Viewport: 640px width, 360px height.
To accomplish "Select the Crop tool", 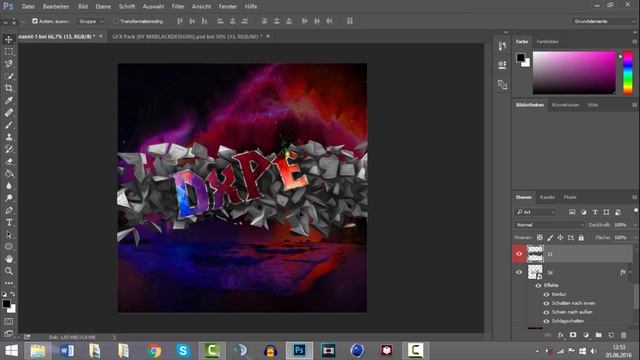I will [x=9, y=88].
